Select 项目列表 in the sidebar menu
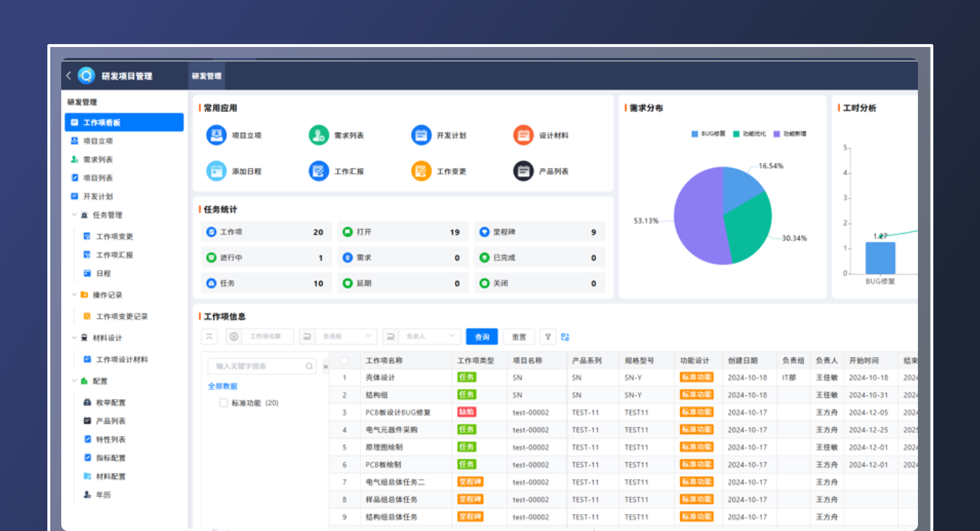Image resolution: width=980 pixels, height=531 pixels. (x=98, y=178)
